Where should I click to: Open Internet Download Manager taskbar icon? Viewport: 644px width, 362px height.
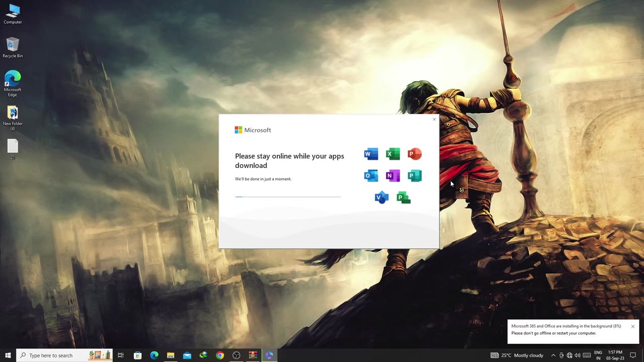(203, 355)
